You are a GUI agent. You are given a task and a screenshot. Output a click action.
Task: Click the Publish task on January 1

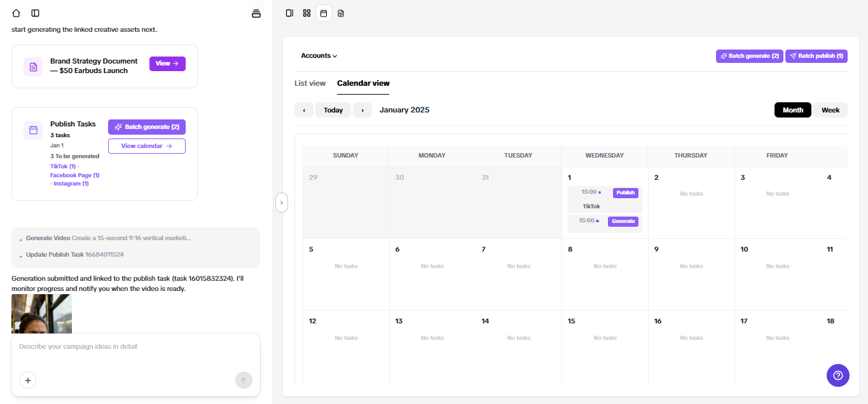(x=604, y=199)
